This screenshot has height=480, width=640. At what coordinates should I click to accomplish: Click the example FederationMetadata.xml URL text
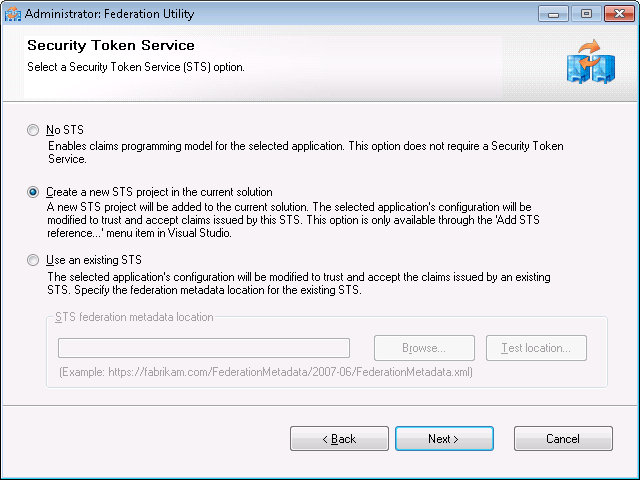tap(266, 372)
